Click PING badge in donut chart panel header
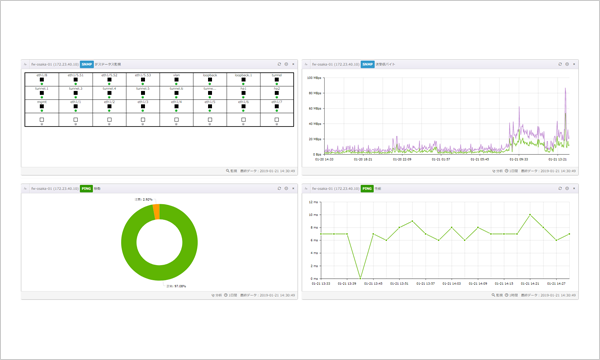600x360 pixels. click(x=86, y=189)
